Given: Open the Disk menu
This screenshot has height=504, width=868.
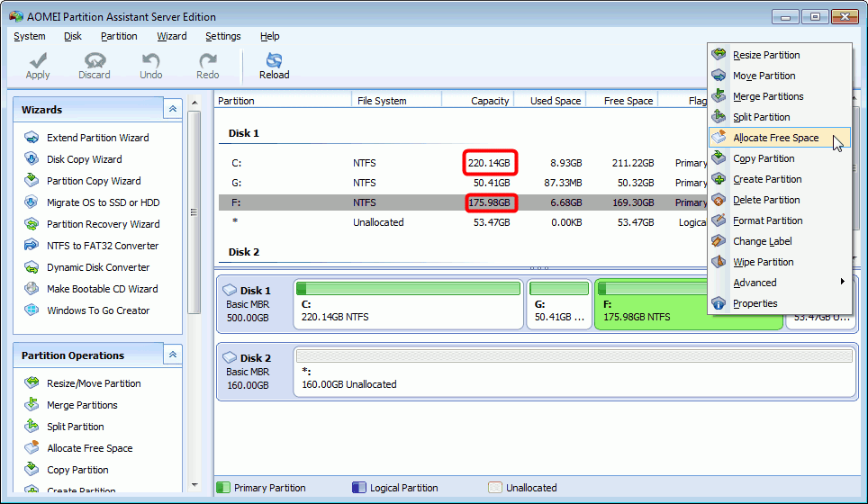Looking at the screenshot, I should (x=73, y=36).
